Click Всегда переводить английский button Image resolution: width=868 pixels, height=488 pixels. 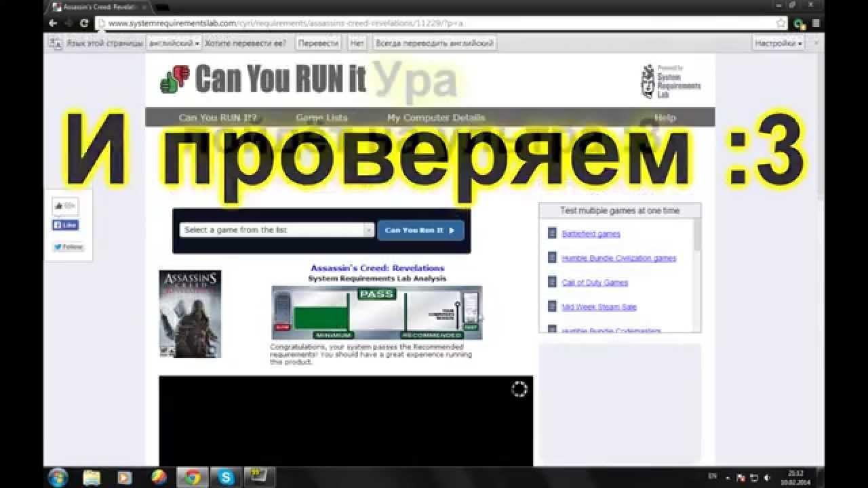click(x=434, y=43)
